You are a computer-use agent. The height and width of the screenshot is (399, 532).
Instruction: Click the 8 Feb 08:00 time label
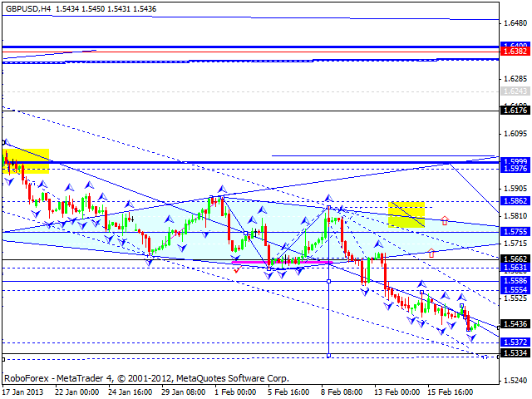[342, 392]
